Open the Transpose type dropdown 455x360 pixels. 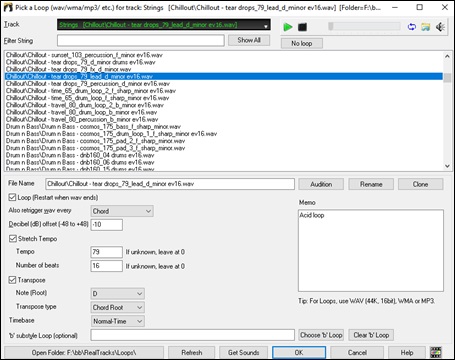tap(117, 307)
